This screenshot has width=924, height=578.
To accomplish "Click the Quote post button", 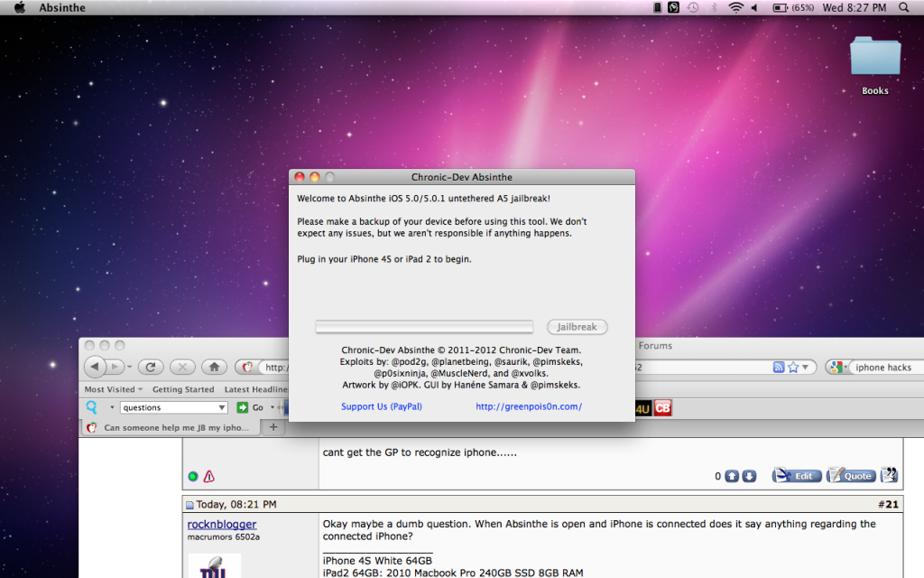I will click(851, 475).
